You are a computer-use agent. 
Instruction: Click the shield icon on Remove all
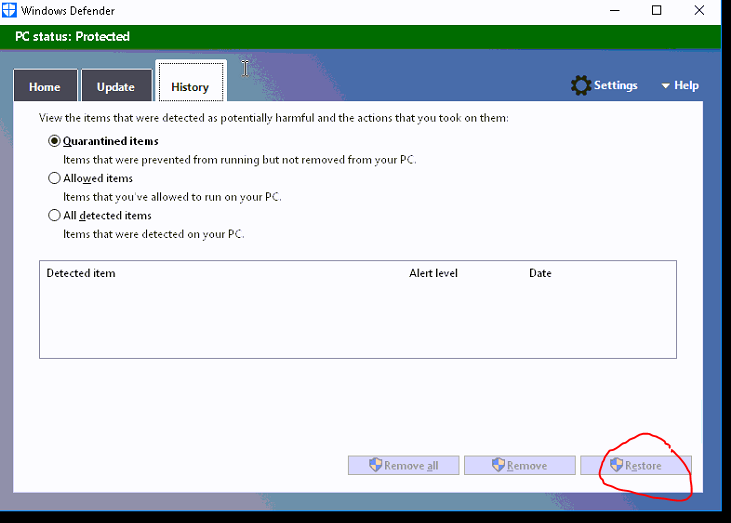coord(375,465)
